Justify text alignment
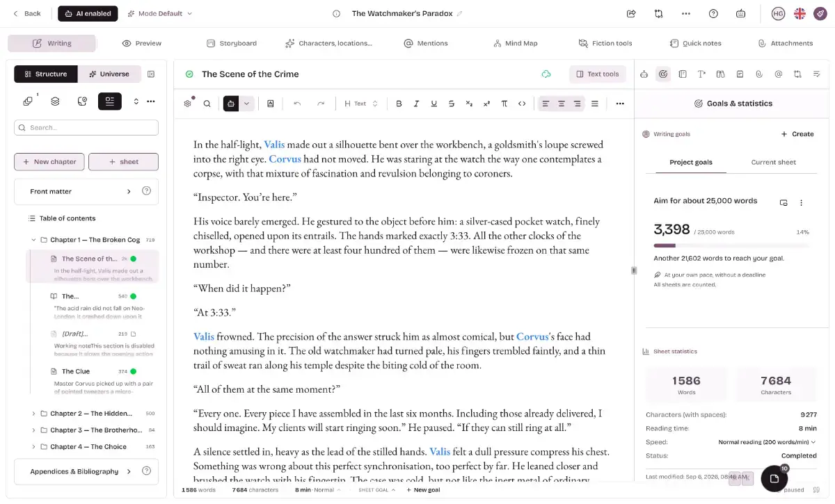Screen dimensions: 835x504 click(594, 104)
